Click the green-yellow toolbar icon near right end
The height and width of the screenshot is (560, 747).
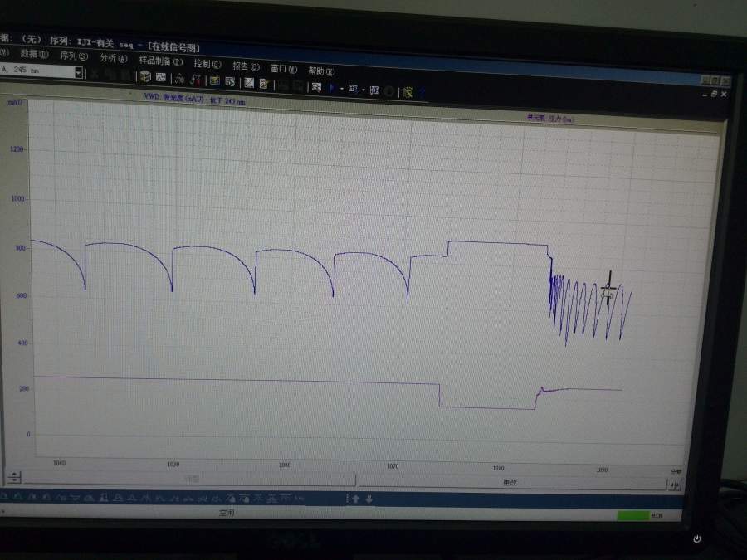coord(408,92)
